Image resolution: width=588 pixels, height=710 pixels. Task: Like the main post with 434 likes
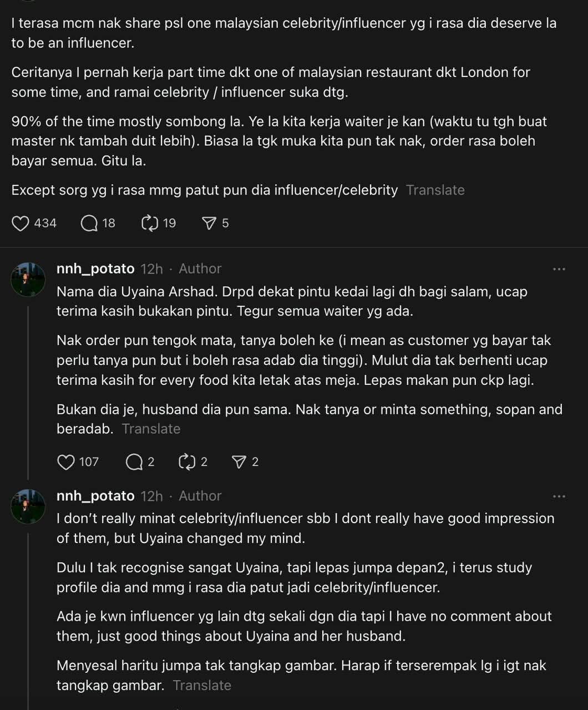click(21, 224)
